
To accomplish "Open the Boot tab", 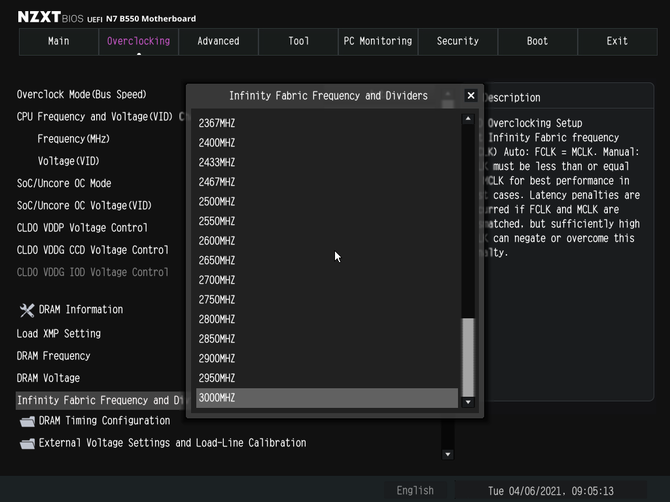I will [537, 41].
